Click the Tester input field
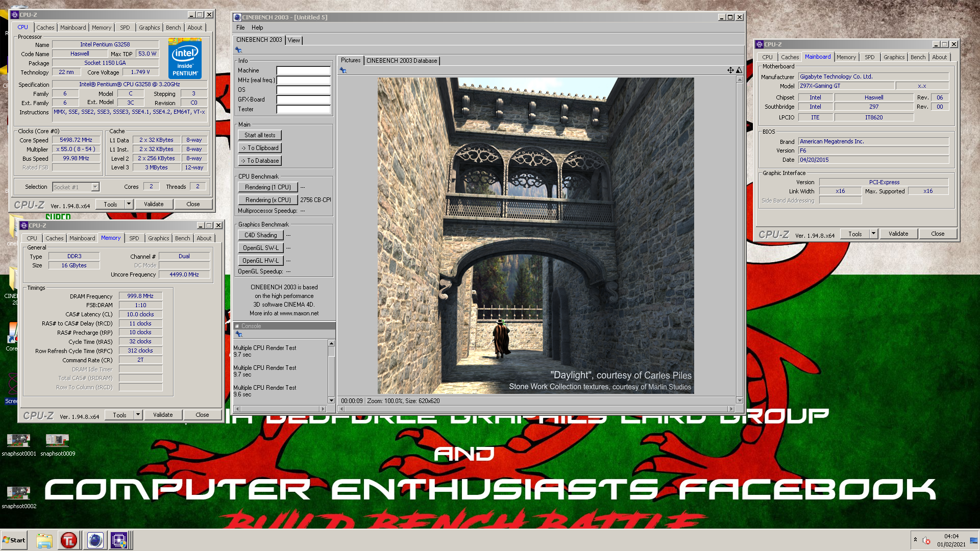Screen dimensions: 980x551 [303, 109]
